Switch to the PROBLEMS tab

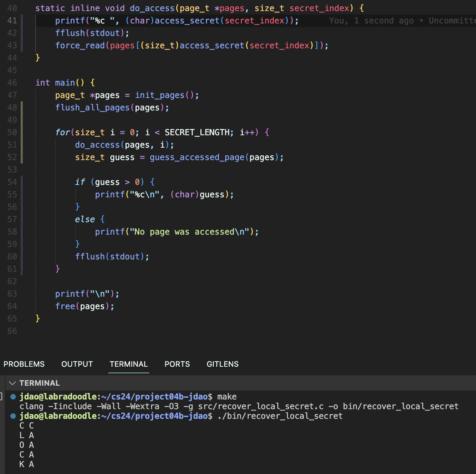24,364
